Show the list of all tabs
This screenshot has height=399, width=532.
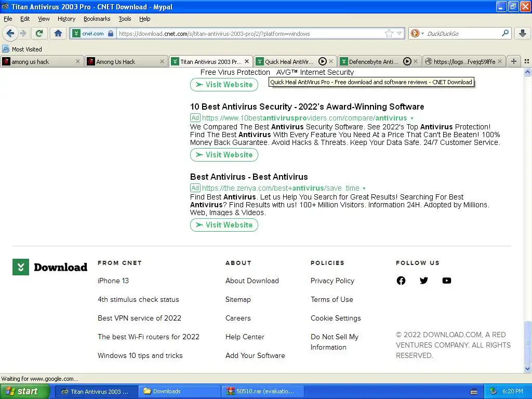click(527, 61)
